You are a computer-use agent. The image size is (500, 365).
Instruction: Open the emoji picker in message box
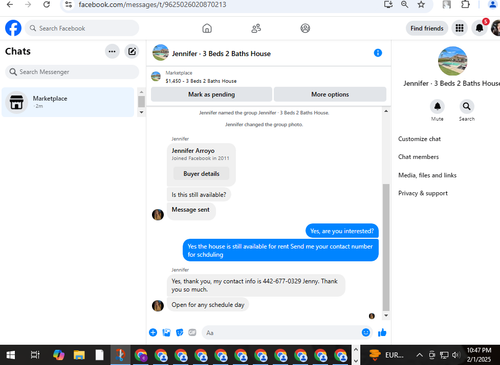pos(366,332)
